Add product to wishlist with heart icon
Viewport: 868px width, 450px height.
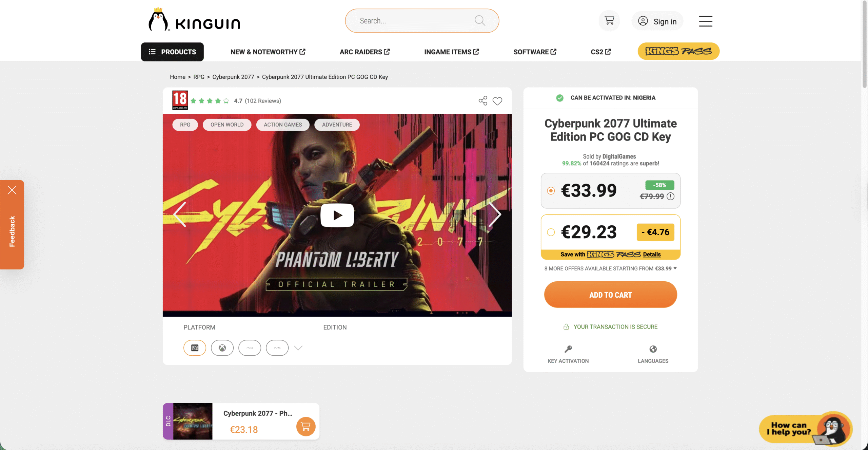[497, 101]
